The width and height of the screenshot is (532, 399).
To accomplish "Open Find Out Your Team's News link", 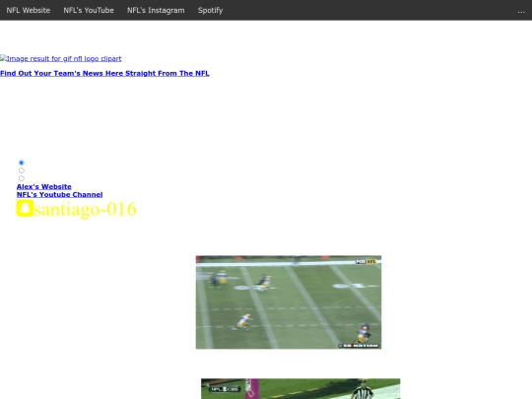I will click(104, 73).
